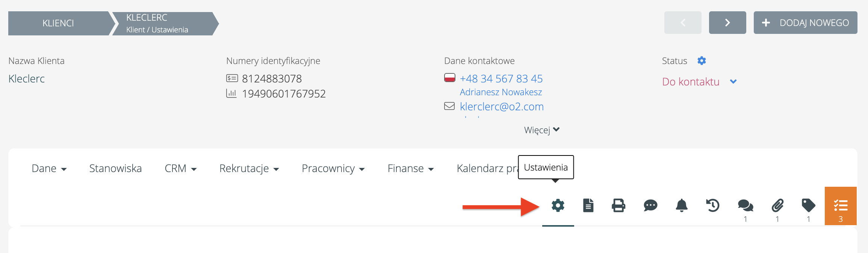Click the printer icon
Viewport: 868px width, 253px height.
pos(618,206)
